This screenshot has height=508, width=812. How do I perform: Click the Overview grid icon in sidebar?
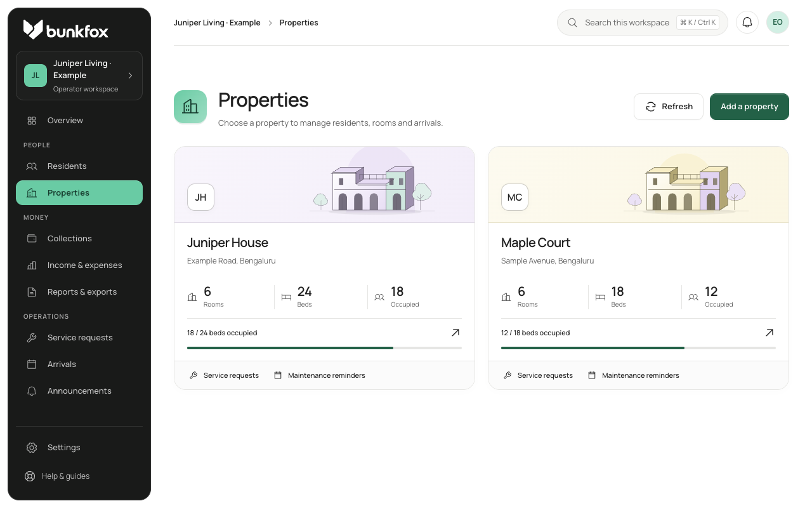tap(32, 121)
